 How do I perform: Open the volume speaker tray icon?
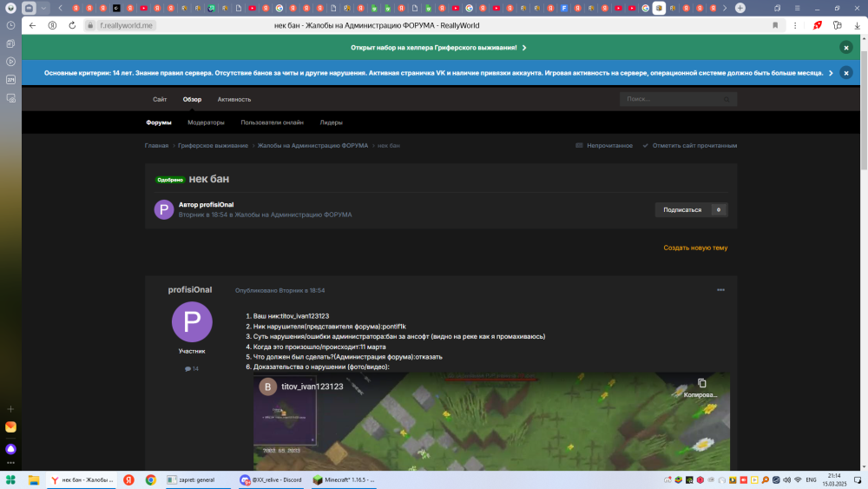(786, 480)
